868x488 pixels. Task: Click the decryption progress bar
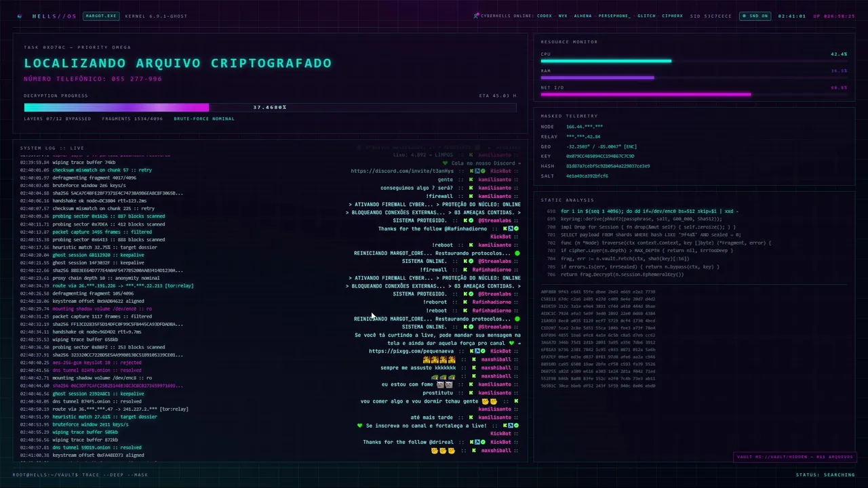tap(270, 107)
